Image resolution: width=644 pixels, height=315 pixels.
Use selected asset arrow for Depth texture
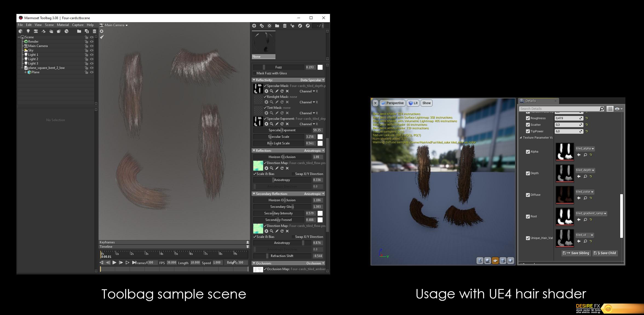(579, 176)
